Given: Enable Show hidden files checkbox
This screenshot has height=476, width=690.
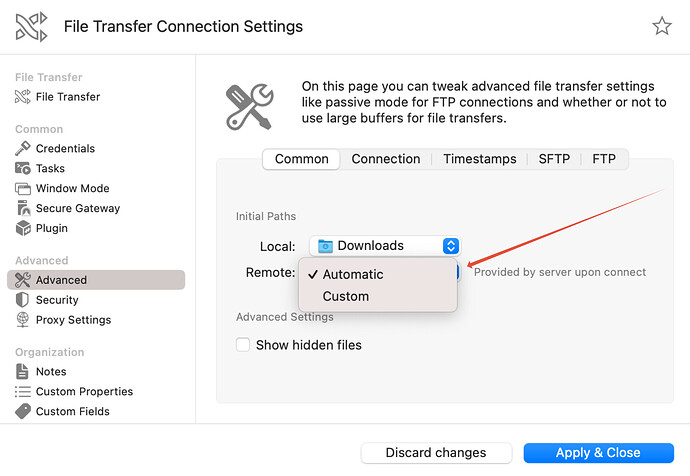Looking at the screenshot, I should (243, 345).
